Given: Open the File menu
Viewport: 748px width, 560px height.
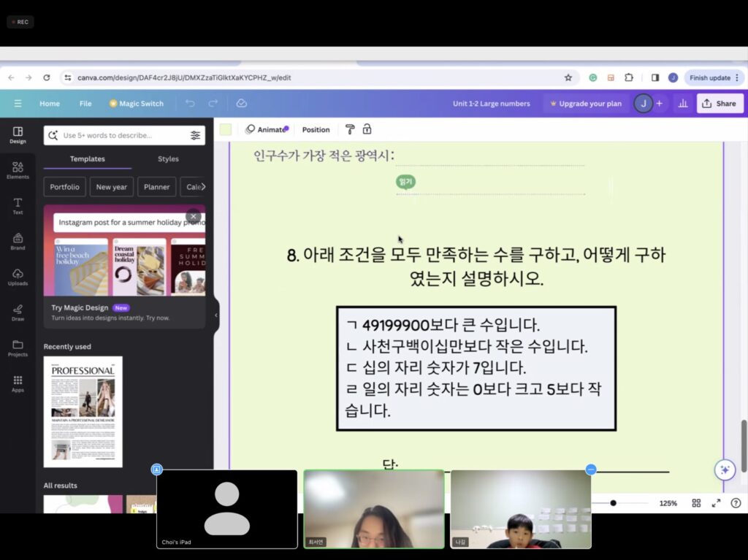Looking at the screenshot, I should (x=85, y=104).
